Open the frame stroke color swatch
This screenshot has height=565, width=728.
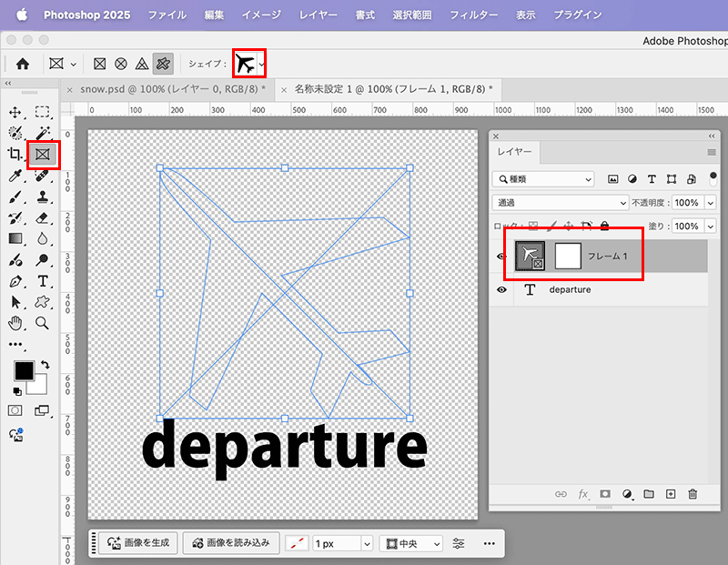click(x=297, y=544)
